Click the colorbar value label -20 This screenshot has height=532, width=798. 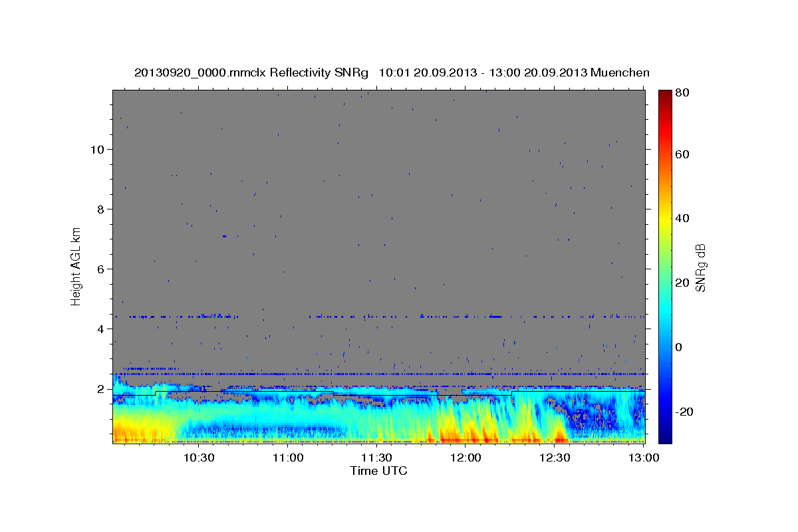coord(684,412)
